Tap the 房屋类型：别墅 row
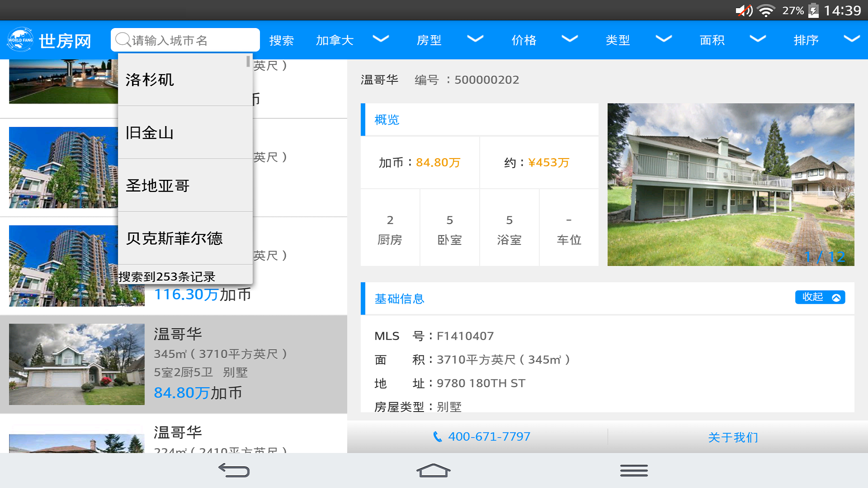This screenshot has height=488, width=868. tap(418, 406)
